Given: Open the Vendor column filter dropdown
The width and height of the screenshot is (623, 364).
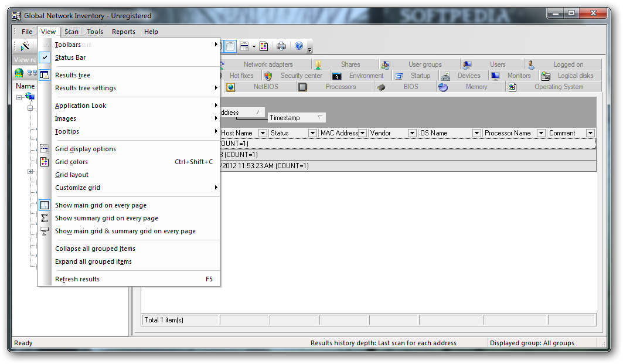Looking at the screenshot, I should coord(413,133).
